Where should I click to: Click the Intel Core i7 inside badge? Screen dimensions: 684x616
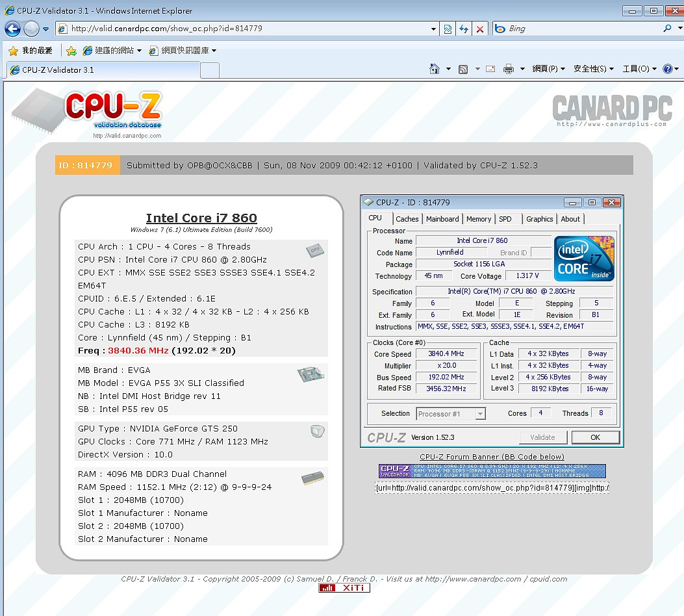coord(584,258)
